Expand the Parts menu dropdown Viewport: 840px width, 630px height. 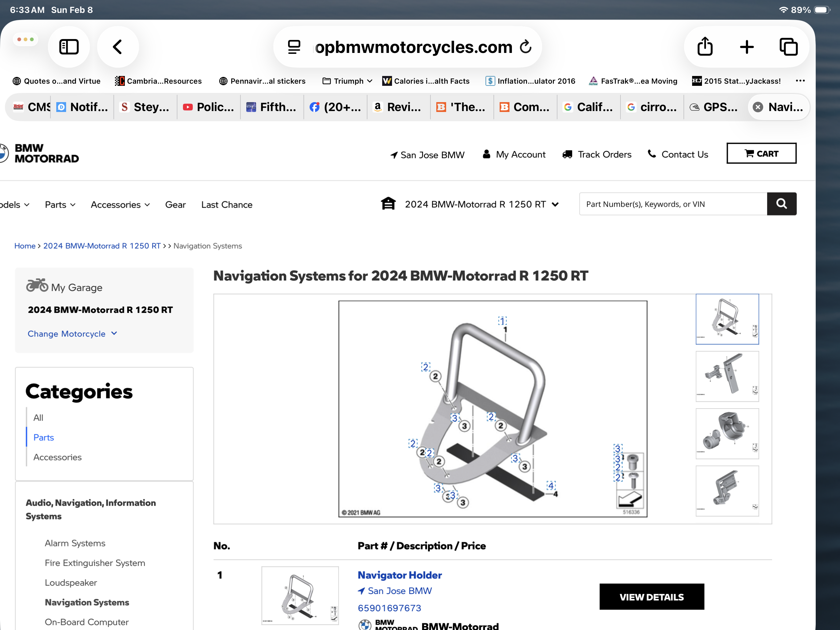pyautogui.click(x=60, y=205)
